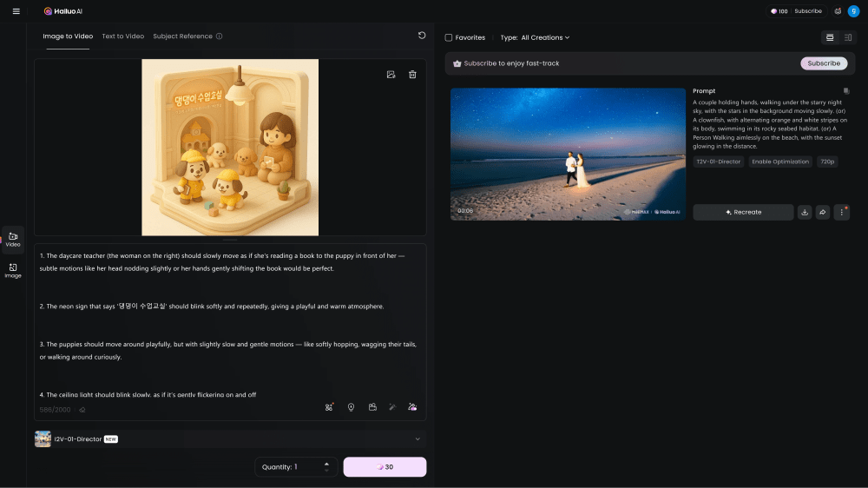Expand the I2V-01-Director model selector
868x488 pixels.
point(418,439)
